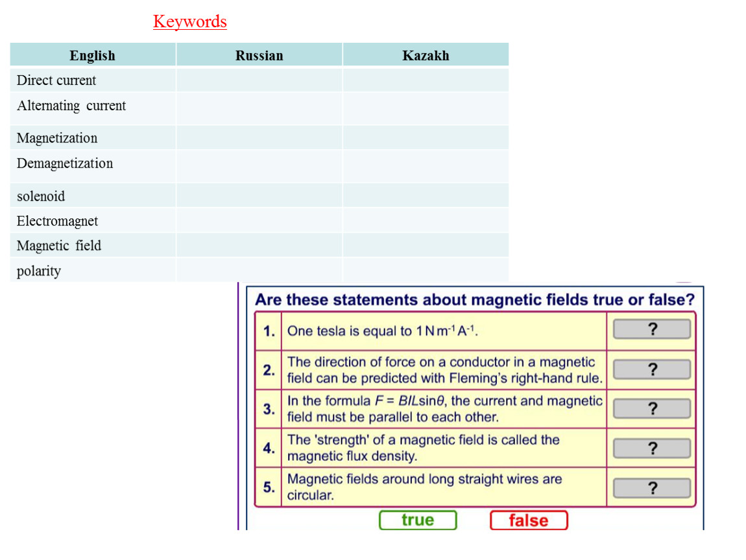
Task: Click the statement about magnetic flux density
Action: pyautogui.click(x=424, y=448)
